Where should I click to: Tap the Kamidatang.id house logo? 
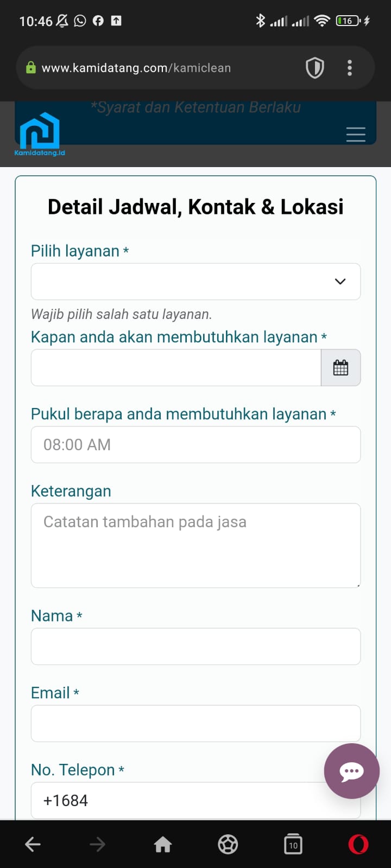tap(40, 135)
